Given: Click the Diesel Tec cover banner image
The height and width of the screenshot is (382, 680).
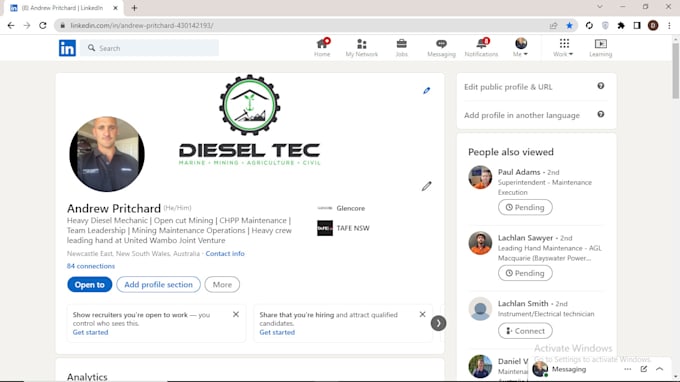Looking at the screenshot, I should tap(250, 120).
